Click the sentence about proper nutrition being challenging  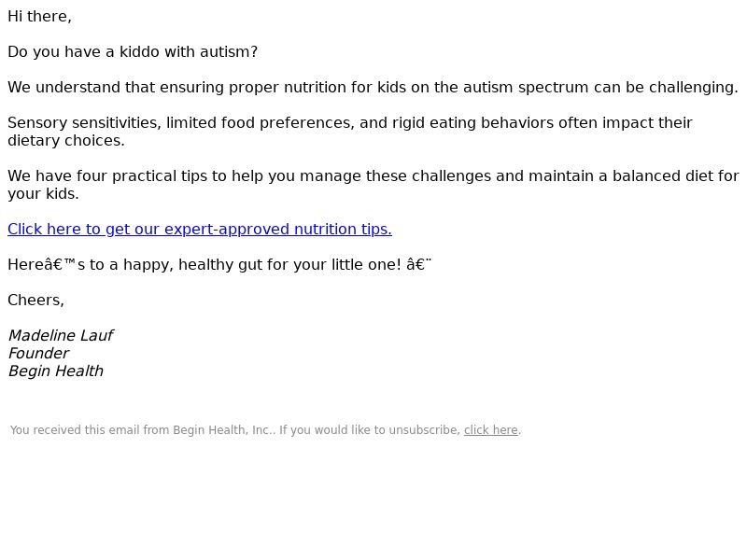point(373,88)
